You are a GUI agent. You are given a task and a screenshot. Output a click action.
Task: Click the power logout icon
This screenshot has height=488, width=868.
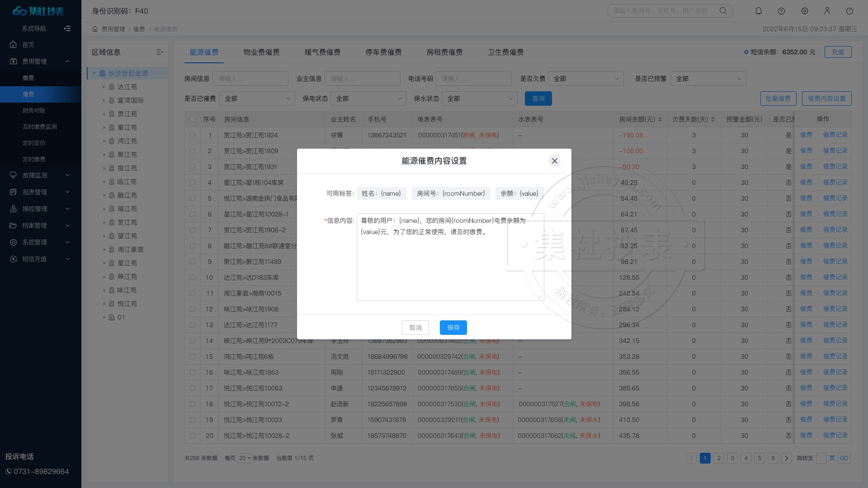pyautogui.click(x=849, y=11)
